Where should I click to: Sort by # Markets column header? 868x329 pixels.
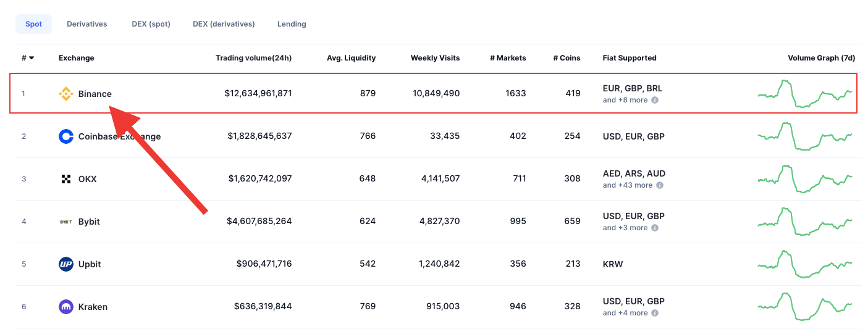(508, 58)
